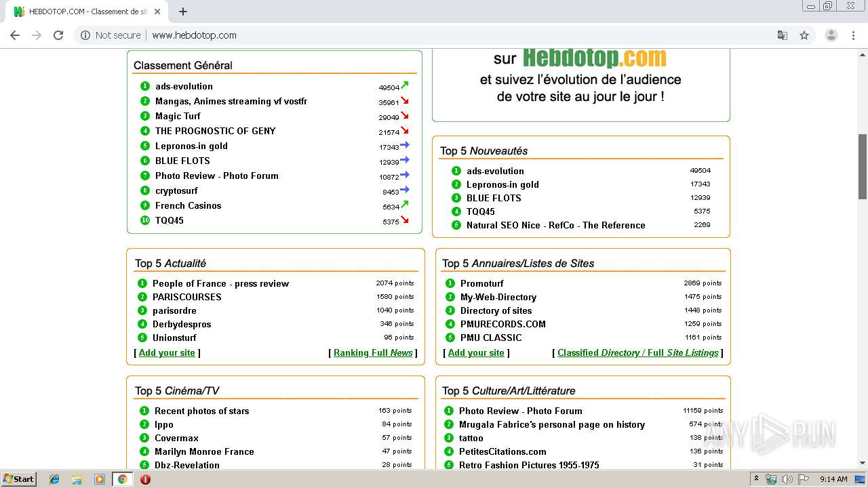Open the PMURECORDS.COM link

(502, 324)
